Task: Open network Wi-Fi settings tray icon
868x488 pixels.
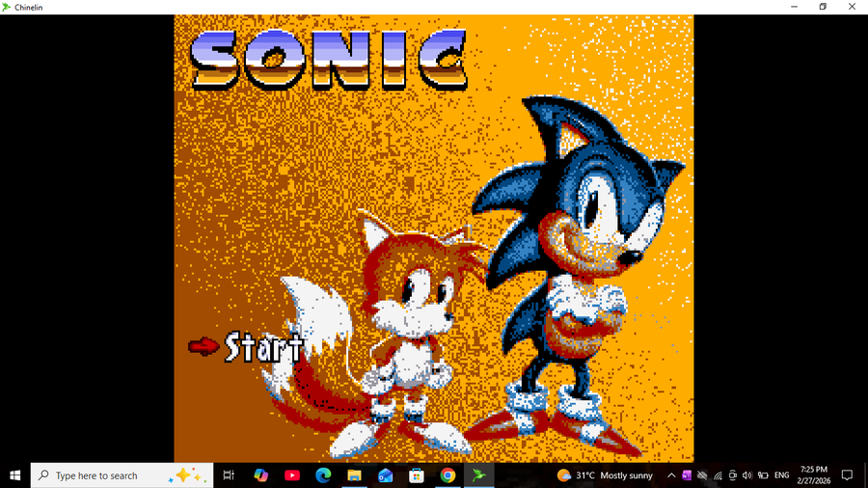Action: [x=718, y=475]
